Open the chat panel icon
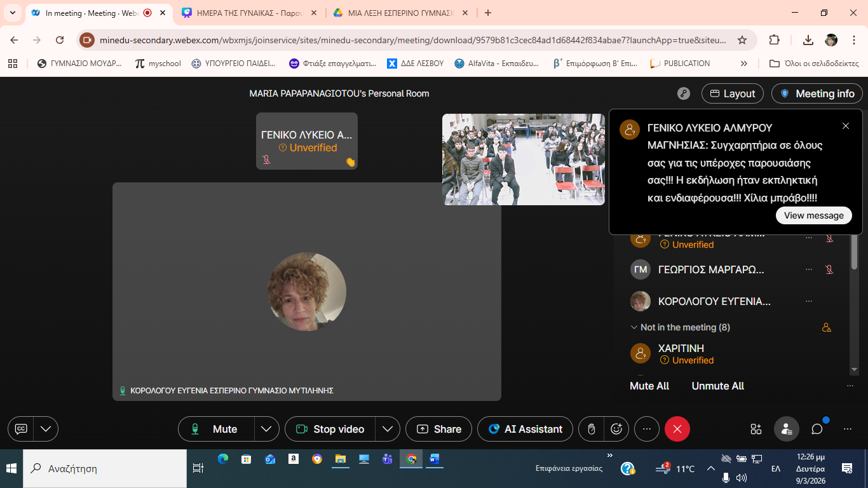Viewport: 868px width, 488px height. (817, 429)
